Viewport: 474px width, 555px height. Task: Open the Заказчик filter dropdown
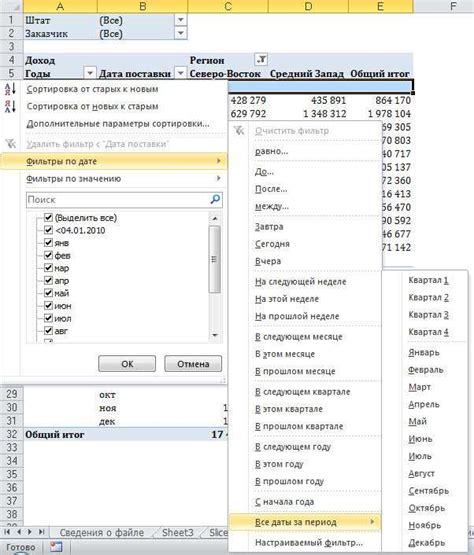[181, 33]
